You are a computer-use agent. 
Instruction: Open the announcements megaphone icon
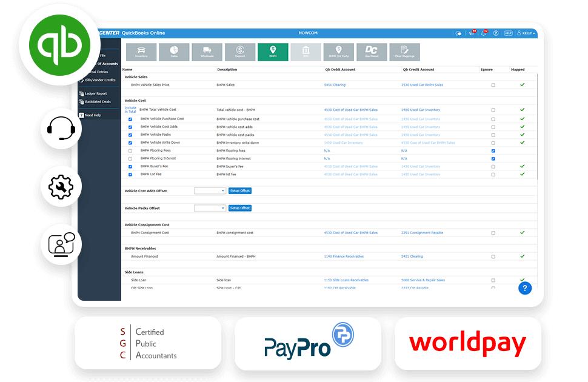click(472, 33)
